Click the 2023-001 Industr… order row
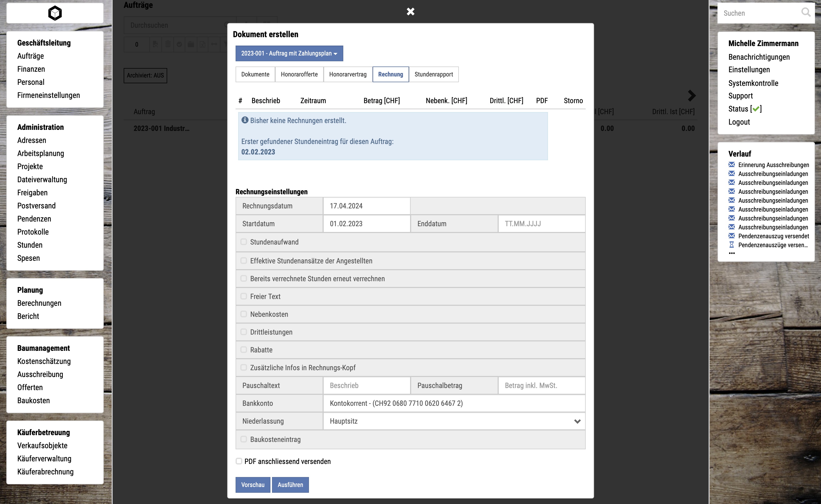Screen dimensions: 821x504 [161, 128]
